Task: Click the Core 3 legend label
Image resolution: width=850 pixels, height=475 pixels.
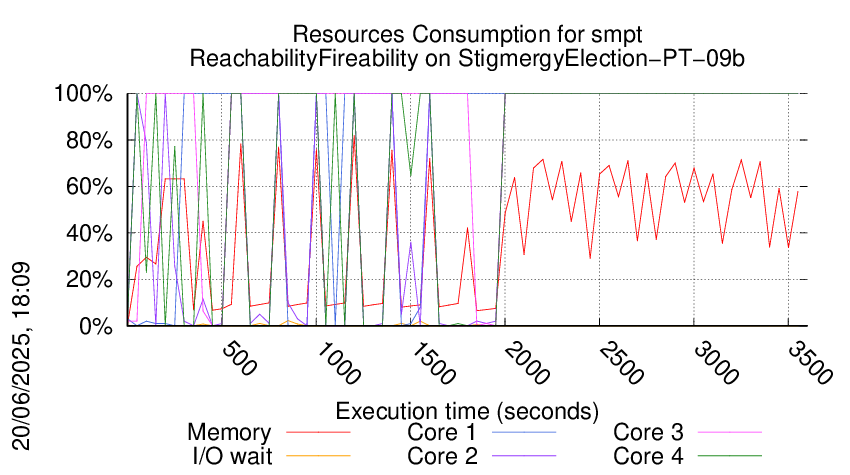Action: point(648,433)
